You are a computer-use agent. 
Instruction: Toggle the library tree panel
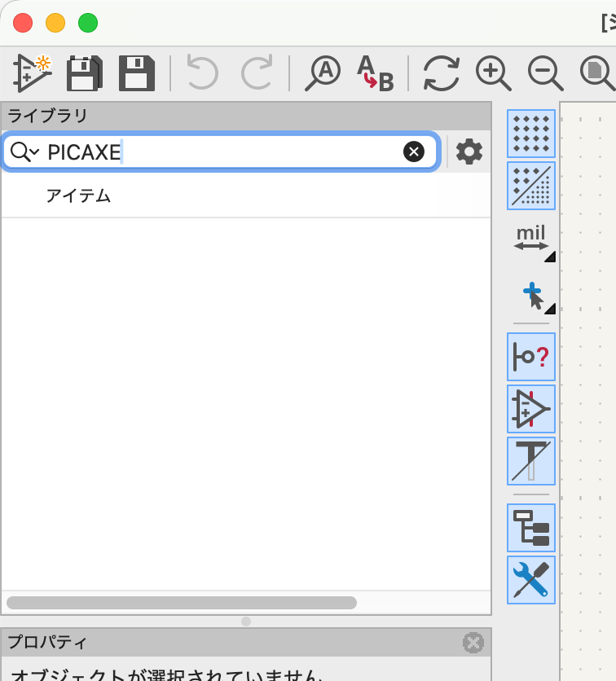[531, 528]
